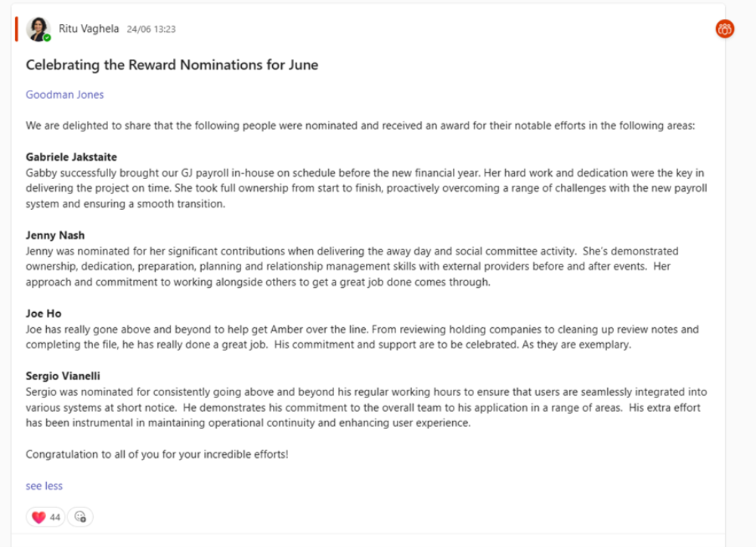Click the Sergio Vianelli heading
The width and height of the screenshot is (756, 547).
click(63, 376)
